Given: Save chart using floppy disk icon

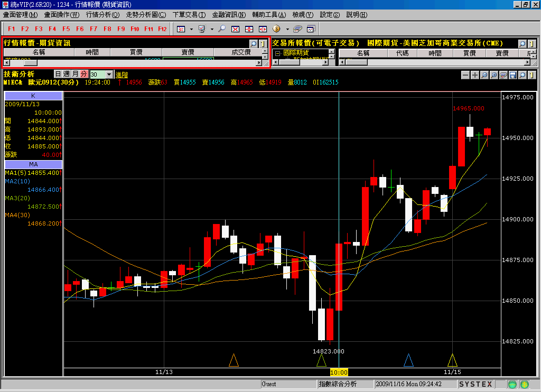Looking at the screenshot, I should tap(512, 75).
